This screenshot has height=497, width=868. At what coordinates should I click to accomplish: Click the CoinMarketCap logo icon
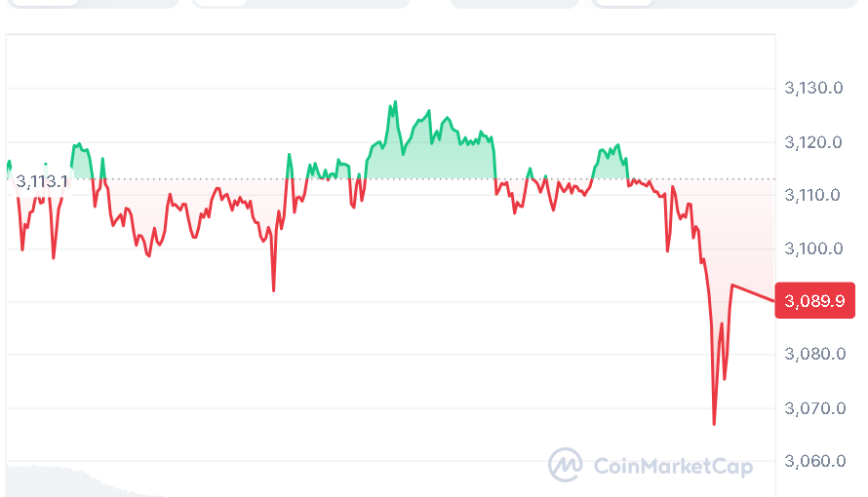(565, 465)
